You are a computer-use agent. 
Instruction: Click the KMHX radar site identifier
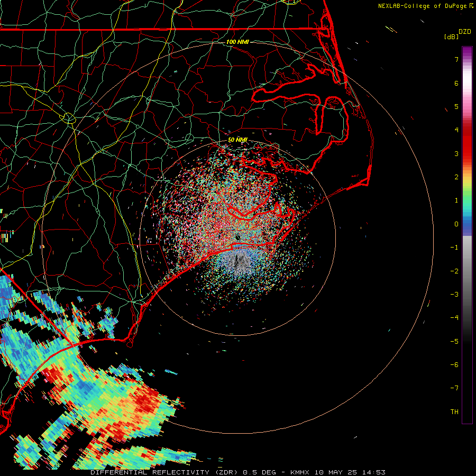[x=300, y=472]
